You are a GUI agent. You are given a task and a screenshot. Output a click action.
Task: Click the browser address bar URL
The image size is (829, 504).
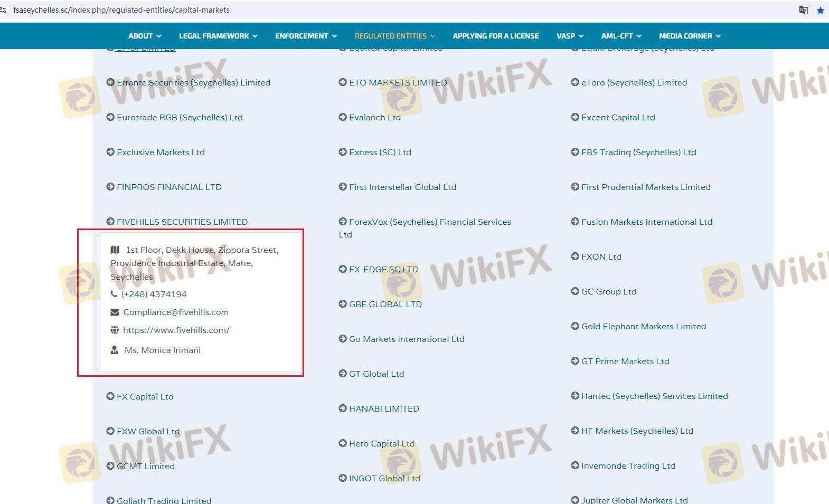click(121, 10)
